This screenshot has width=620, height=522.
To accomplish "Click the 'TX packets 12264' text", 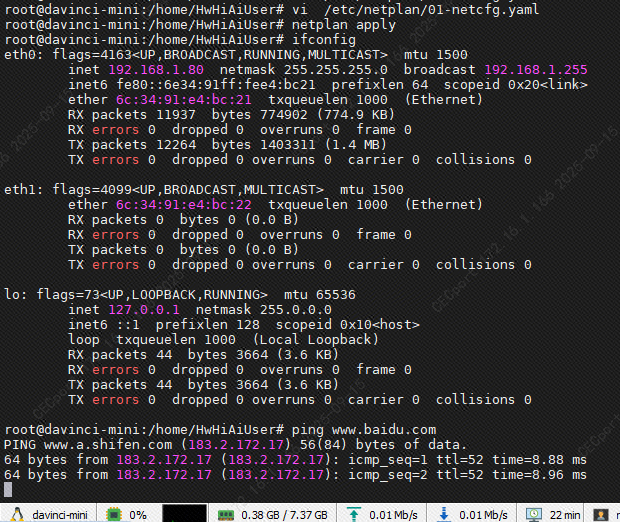I will pos(132,145).
